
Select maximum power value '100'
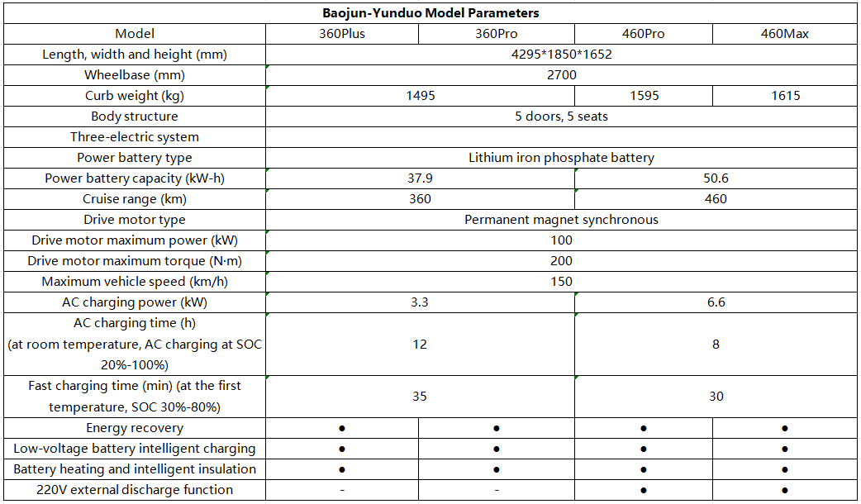(561, 240)
